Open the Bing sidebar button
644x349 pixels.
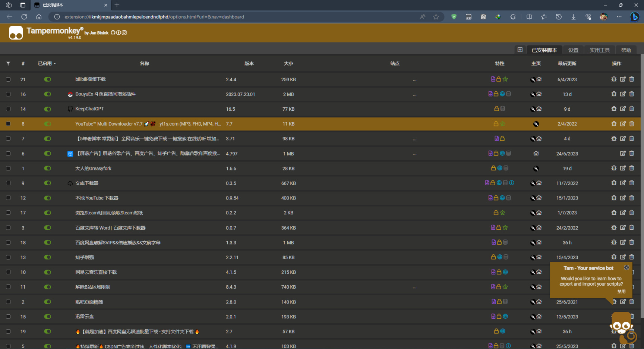634,17
